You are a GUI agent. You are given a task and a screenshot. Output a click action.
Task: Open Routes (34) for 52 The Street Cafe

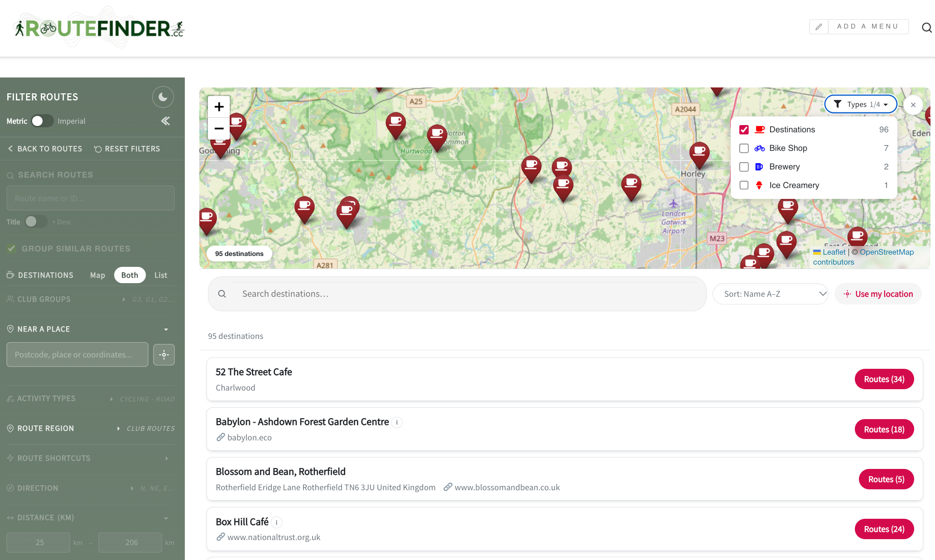point(884,379)
